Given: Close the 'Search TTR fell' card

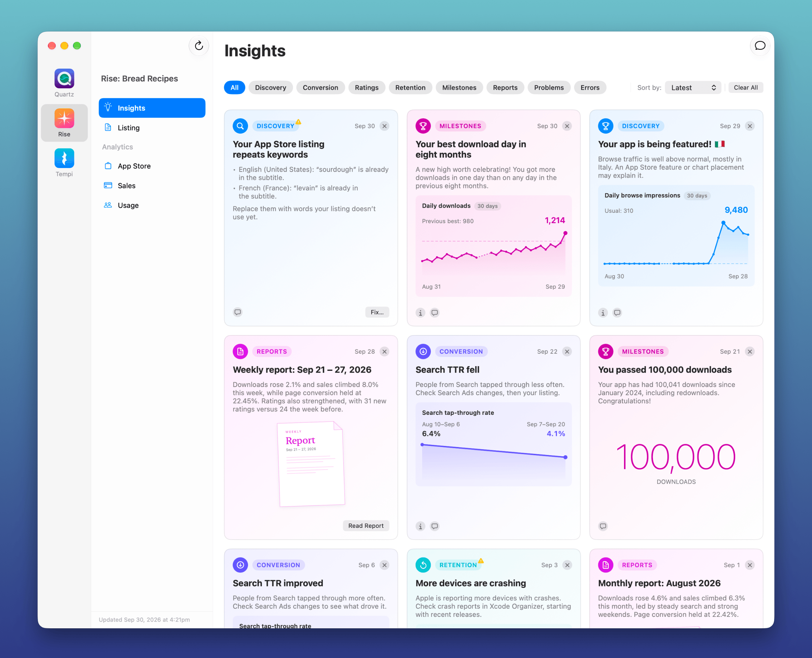Looking at the screenshot, I should (x=567, y=352).
